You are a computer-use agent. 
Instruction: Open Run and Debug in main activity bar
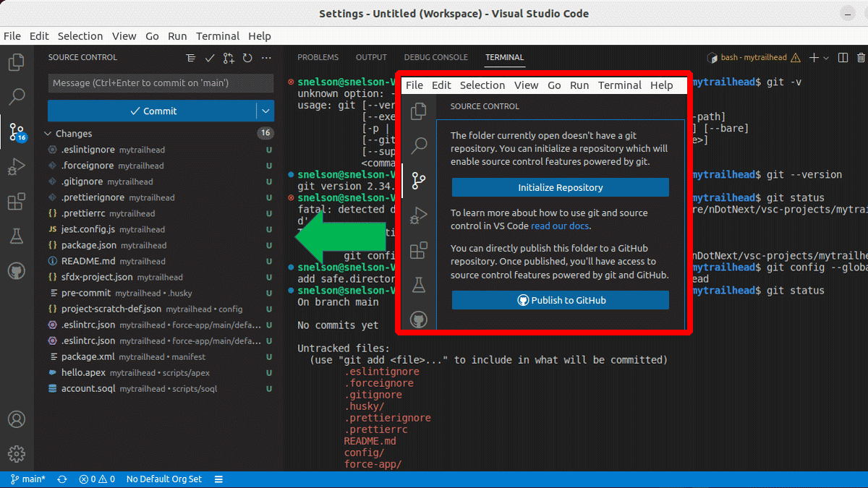pos(17,167)
